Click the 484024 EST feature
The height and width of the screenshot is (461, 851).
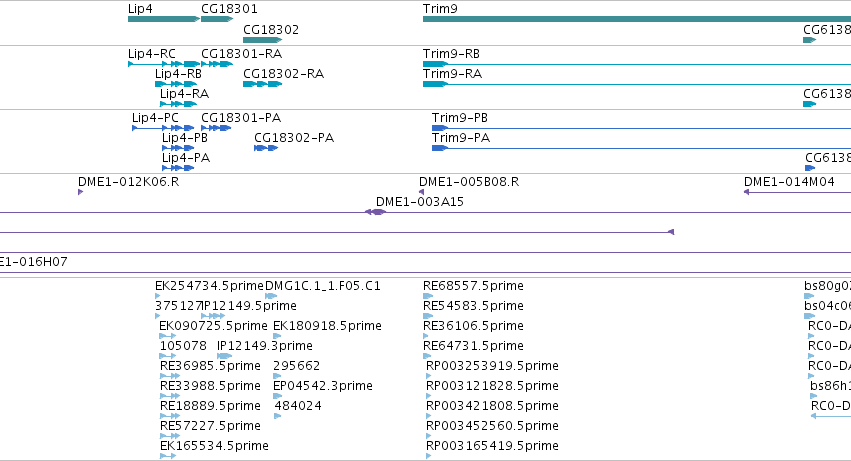point(278,416)
